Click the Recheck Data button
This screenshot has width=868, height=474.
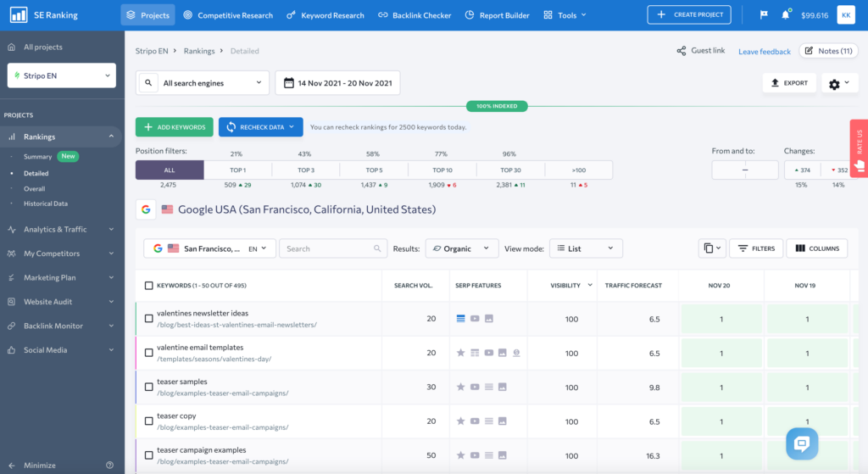pyautogui.click(x=261, y=127)
